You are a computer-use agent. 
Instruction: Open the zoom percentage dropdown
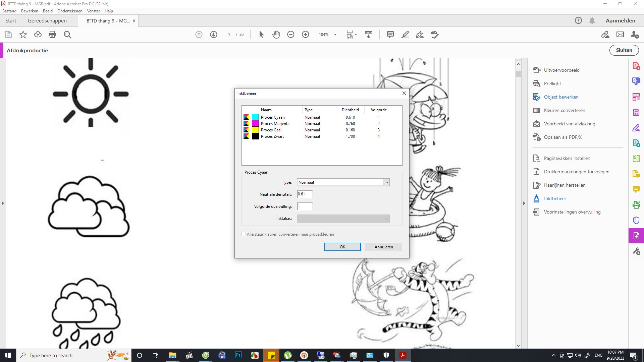tap(334, 35)
